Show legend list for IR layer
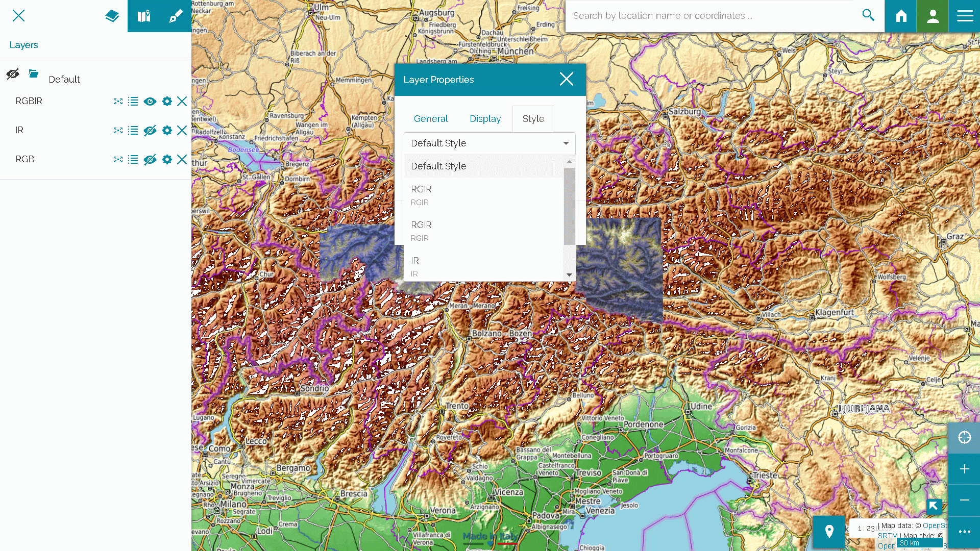The width and height of the screenshot is (980, 551). click(x=133, y=131)
